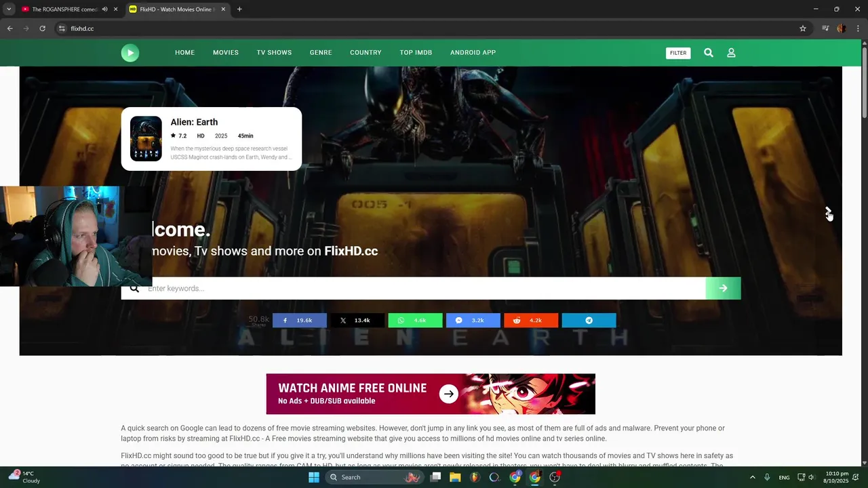868x488 pixels.
Task: Go back to the previous page
Action: (x=9, y=28)
